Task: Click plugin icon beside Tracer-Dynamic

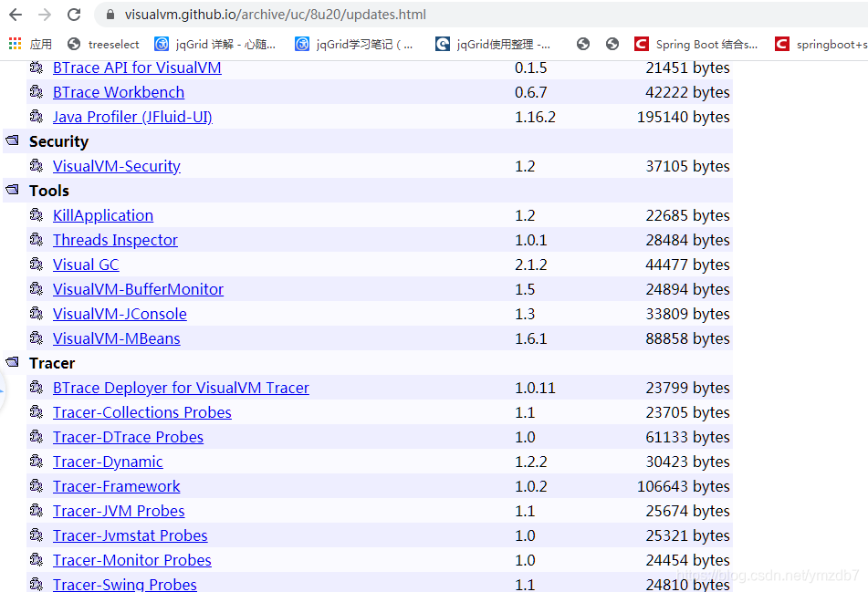Action: click(x=37, y=461)
